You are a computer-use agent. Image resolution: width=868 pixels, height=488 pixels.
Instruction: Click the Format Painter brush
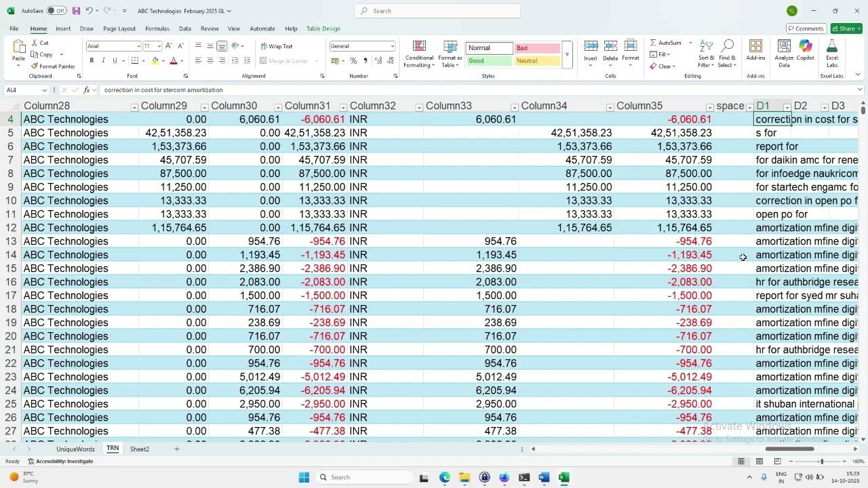point(35,66)
